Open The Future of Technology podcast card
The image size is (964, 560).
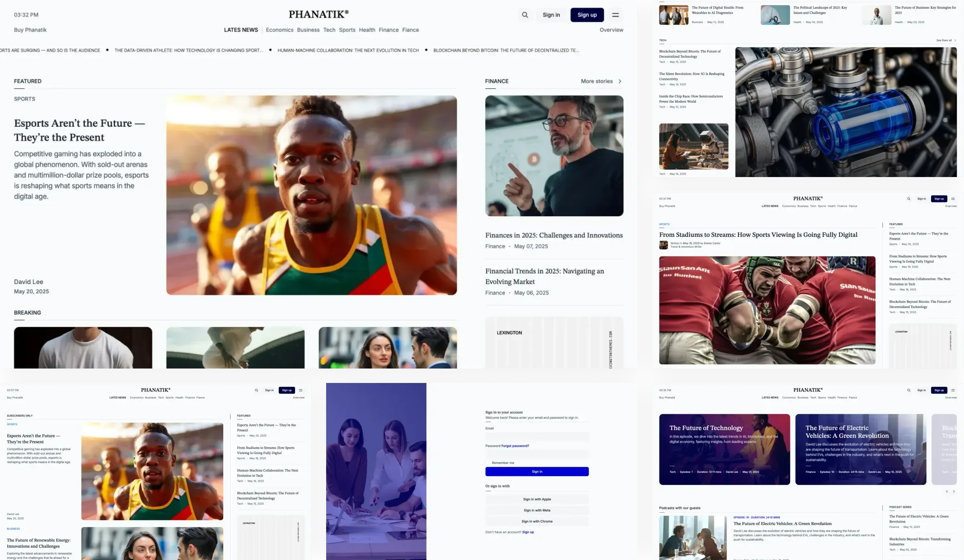(725, 450)
